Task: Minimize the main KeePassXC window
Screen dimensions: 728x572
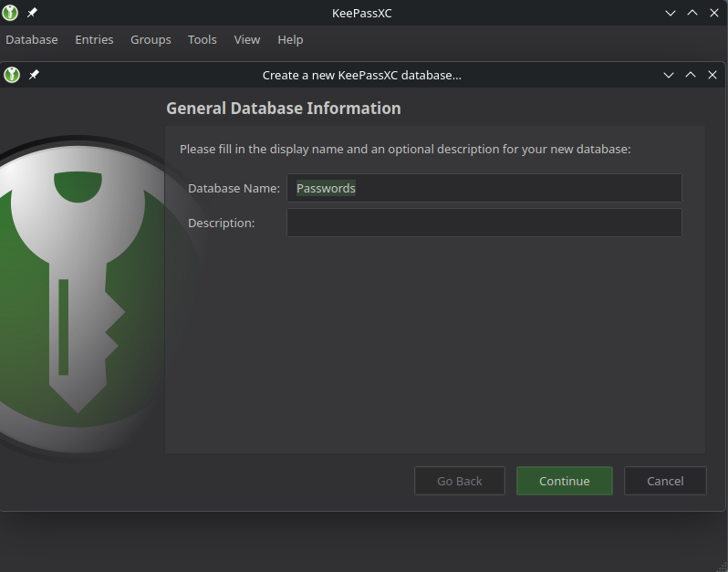Action: (670, 13)
